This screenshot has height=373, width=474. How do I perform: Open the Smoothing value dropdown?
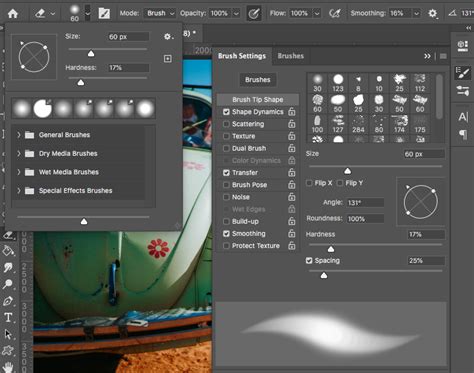pyautogui.click(x=416, y=14)
